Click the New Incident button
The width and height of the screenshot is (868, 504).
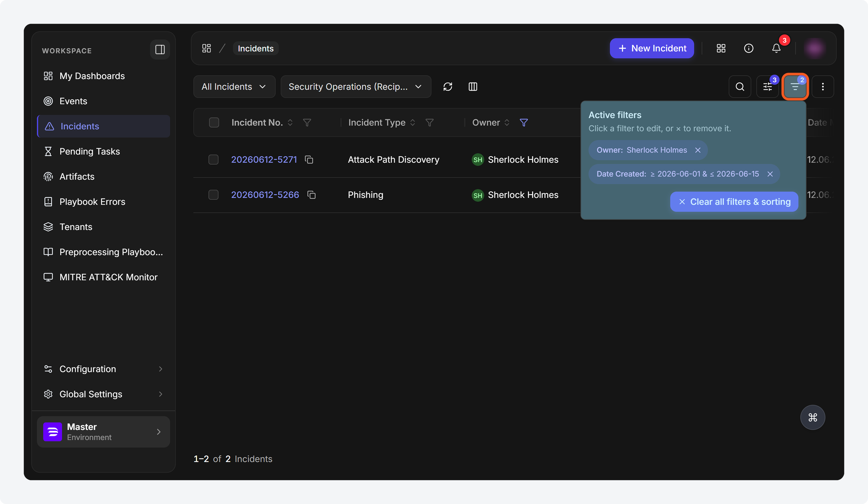coord(652,48)
